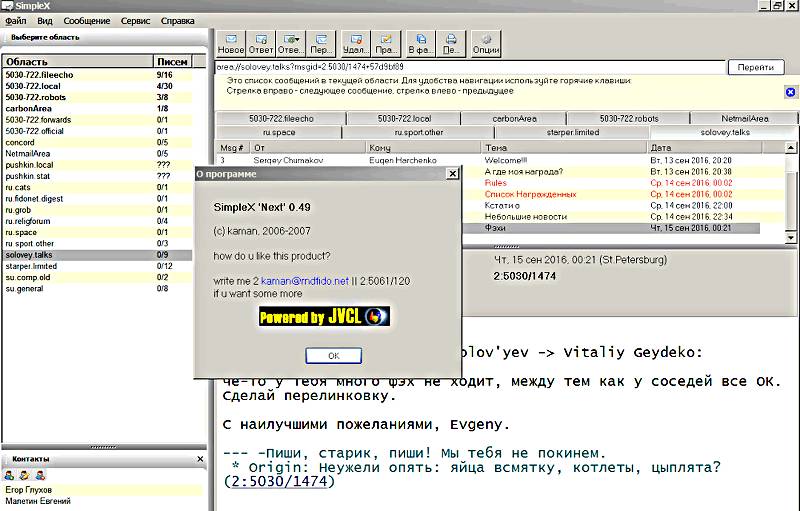This screenshot has height=511, width=800.
Task: Click the second contact icon in Контакты panel
Action: tap(24, 475)
